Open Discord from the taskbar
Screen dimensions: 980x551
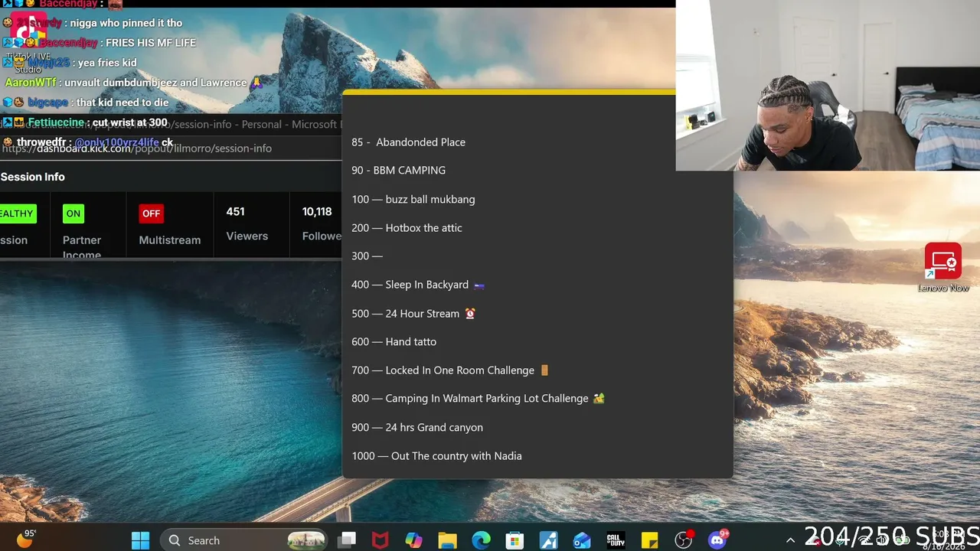point(717,540)
